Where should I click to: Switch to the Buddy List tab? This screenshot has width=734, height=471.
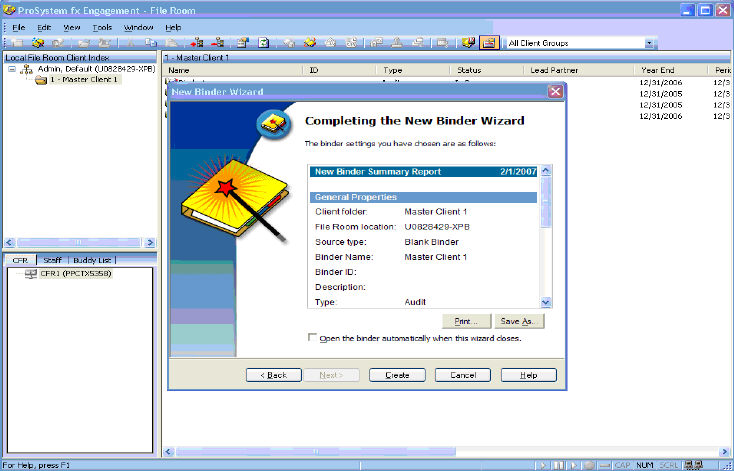(x=91, y=260)
